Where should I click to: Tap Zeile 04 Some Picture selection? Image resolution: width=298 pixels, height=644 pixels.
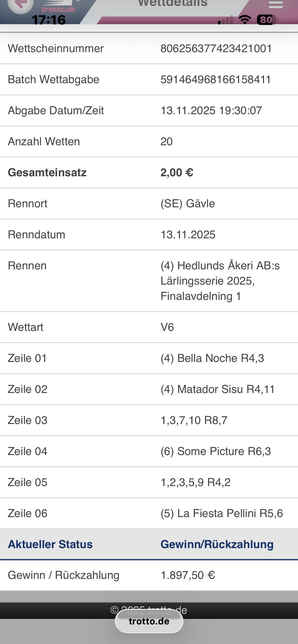click(x=216, y=451)
